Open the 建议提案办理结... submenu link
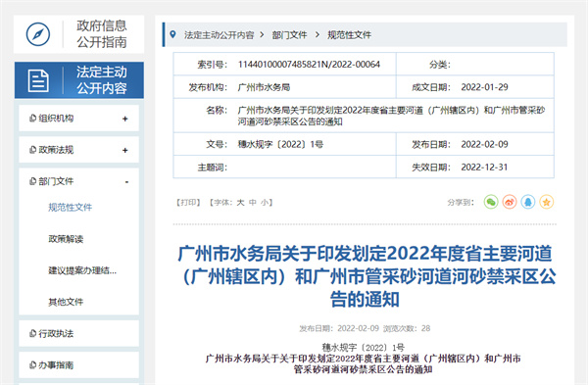 [x=82, y=270]
